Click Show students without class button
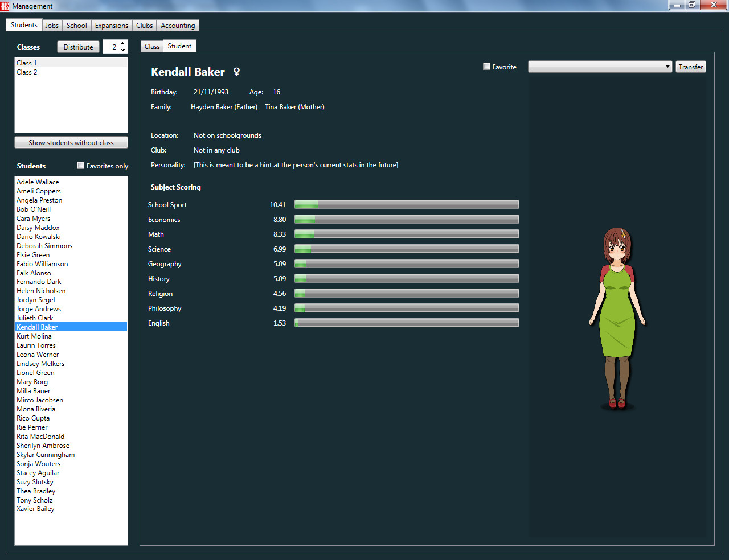729x560 pixels. 71,142
